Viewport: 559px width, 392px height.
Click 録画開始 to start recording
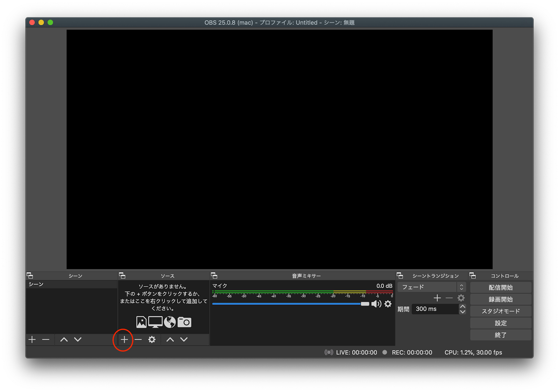click(x=501, y=299)
